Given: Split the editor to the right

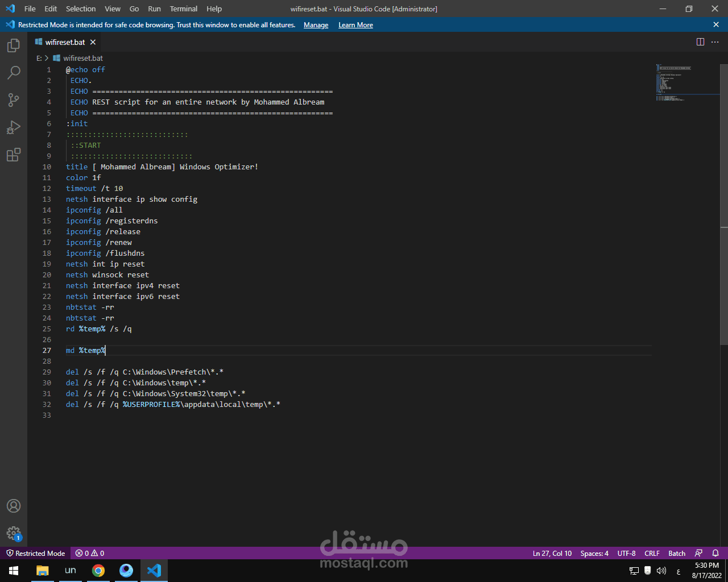Looking at the screenshot, I should click(x=700, y=42).
